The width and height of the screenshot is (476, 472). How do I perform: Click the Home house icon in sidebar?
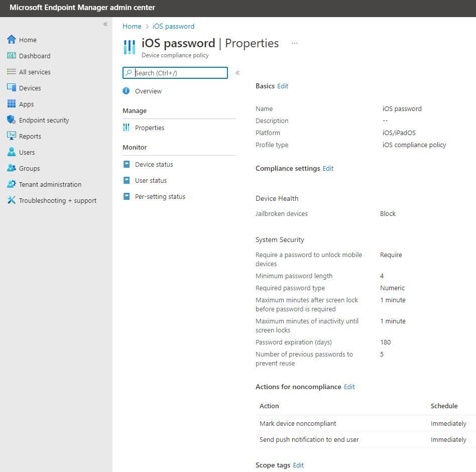pyautogui.click(x=12, y=40)
